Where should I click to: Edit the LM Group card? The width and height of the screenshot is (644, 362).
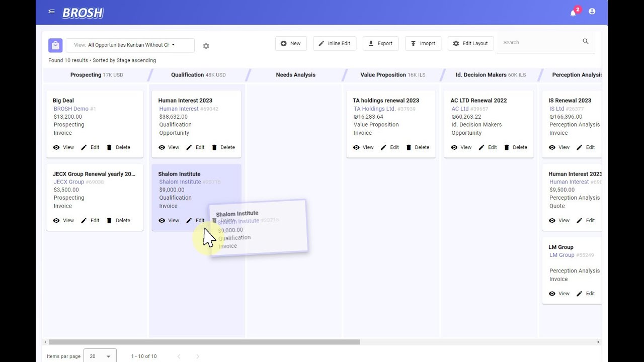point(586,294)
